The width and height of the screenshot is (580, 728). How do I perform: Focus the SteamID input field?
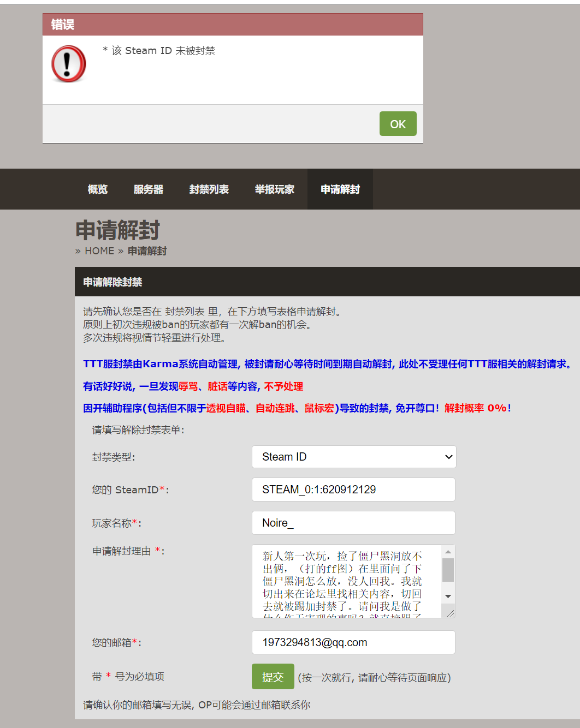point(353,490)
